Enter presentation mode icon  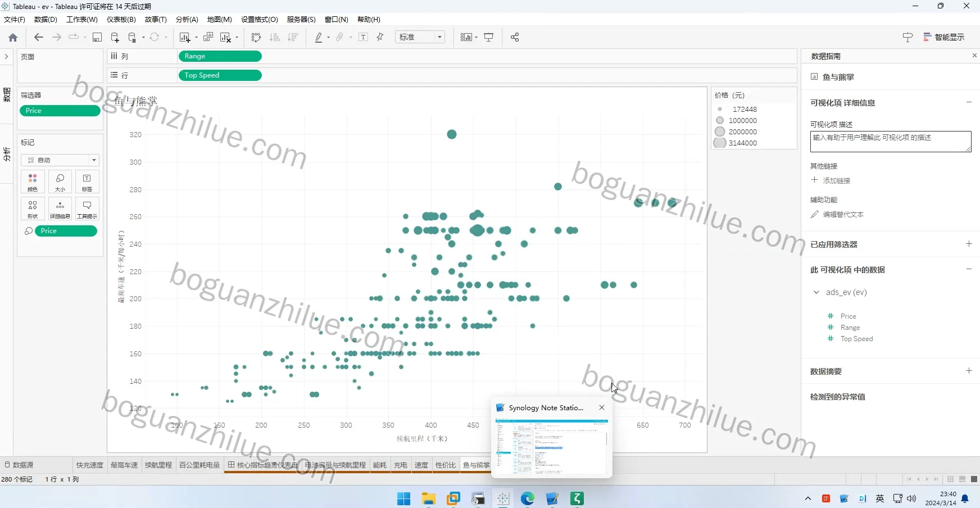tap(489, 37)
